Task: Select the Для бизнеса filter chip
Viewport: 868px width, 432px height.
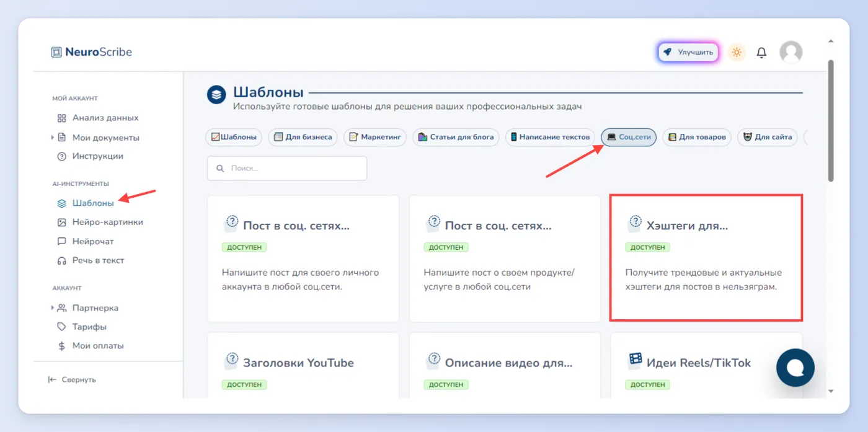Action: coord(303,137)
